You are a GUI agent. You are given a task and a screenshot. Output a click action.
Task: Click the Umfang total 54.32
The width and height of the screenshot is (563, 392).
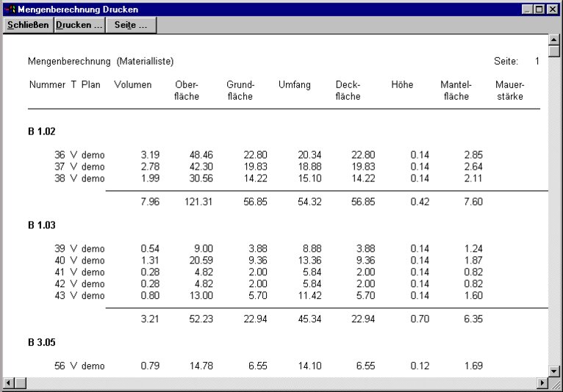point(309,202)
